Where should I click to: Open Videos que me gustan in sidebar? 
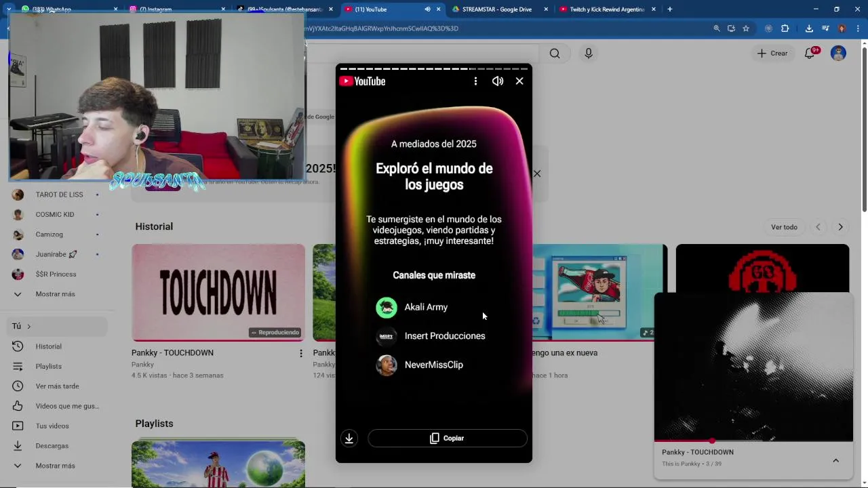tap(67, 406)
